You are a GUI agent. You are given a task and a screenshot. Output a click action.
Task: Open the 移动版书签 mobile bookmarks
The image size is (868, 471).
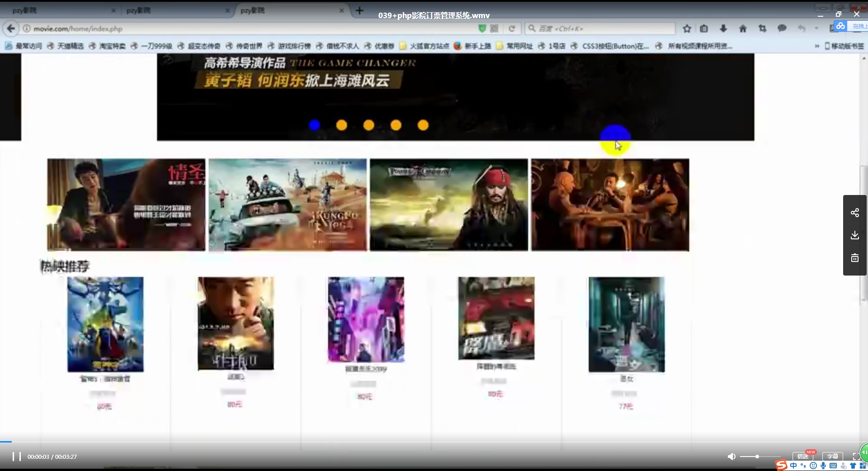point(844,46)
